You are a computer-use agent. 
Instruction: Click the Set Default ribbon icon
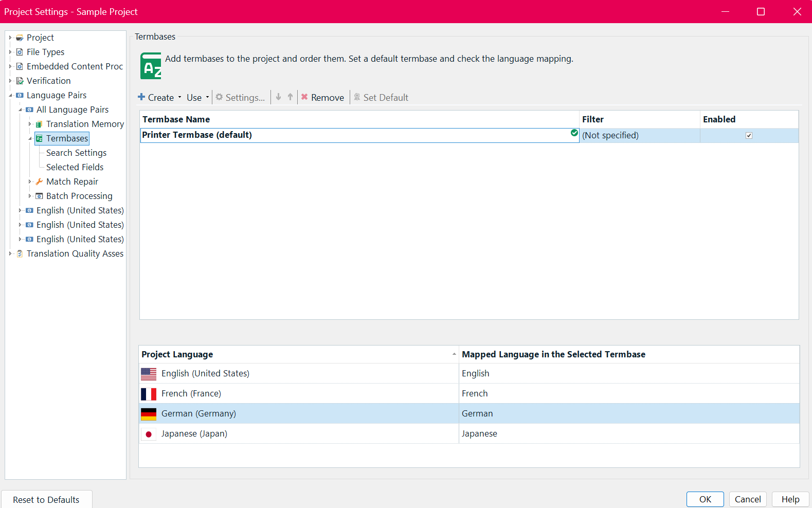357,97
